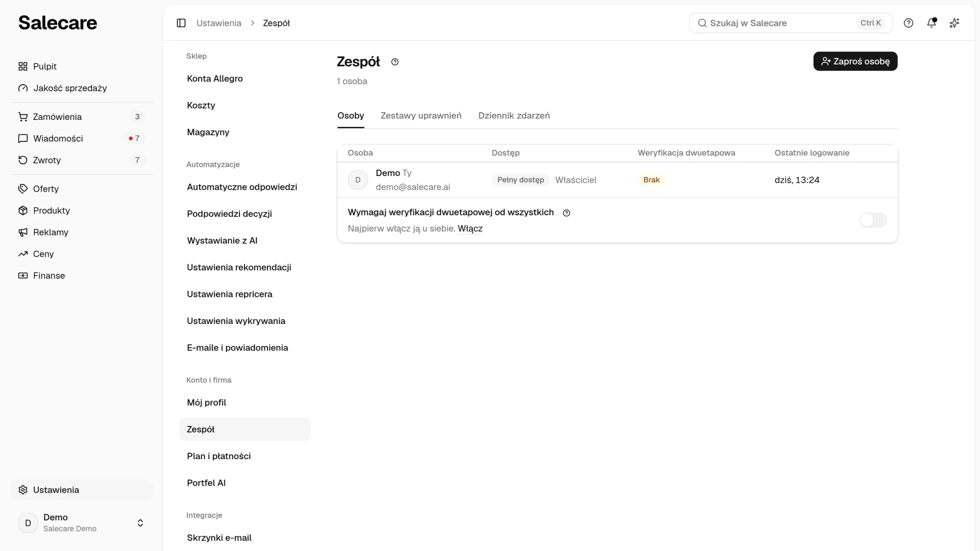Go to Mój profil
Screen dimensions: 980x551
coord(245,403)
